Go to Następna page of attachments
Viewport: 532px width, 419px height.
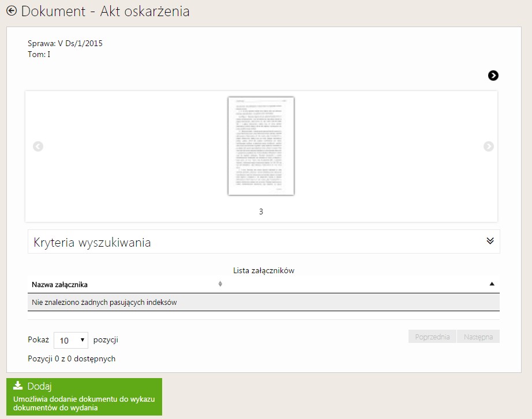pos(478,337)
